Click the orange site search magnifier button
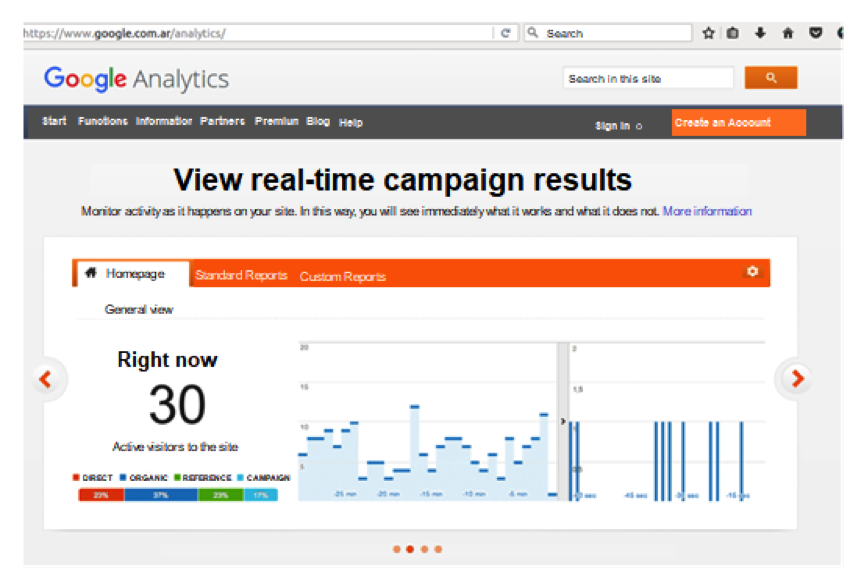 tap(770, 78)
